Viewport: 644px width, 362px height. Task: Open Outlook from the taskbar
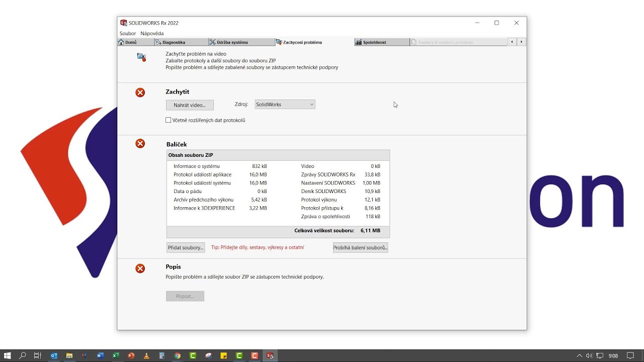tap(54, 355)
